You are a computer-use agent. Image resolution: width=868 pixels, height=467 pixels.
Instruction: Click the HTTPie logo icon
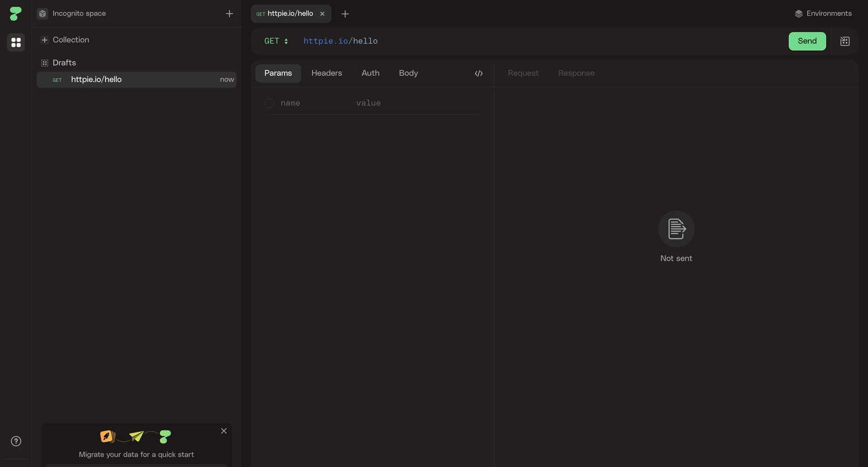point(15,14)
